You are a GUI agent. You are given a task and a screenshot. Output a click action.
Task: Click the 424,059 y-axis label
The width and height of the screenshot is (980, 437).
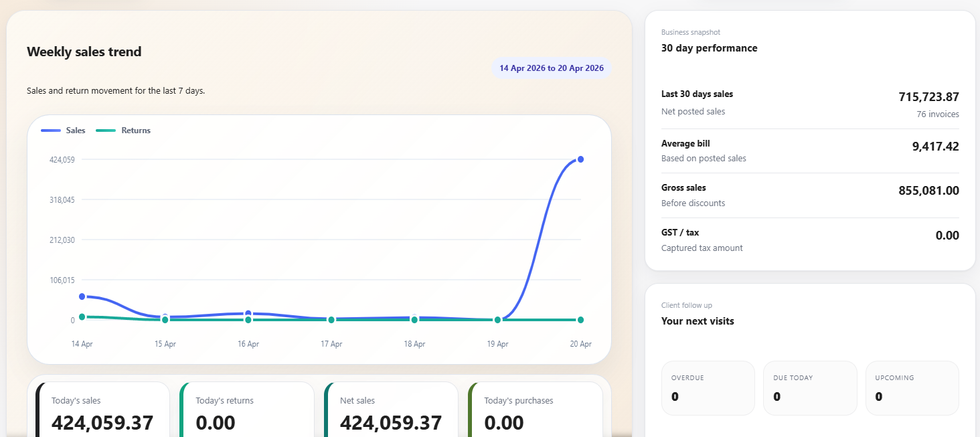tap(62, 159)
